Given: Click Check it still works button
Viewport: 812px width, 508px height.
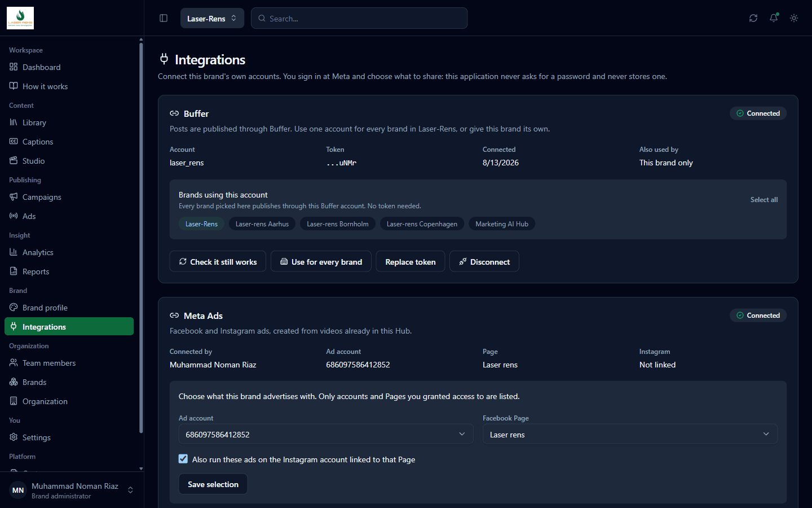Looking at the screenshot, I should 218,261.
